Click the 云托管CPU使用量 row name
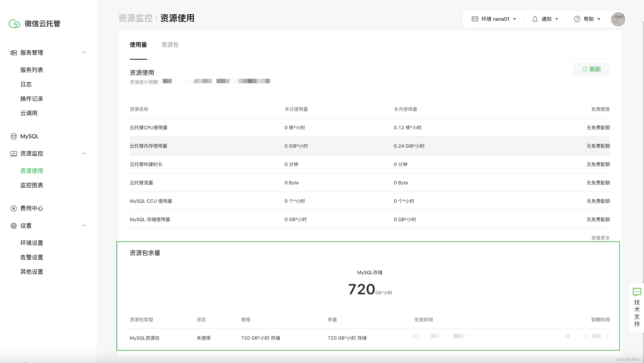644x363 pixels. 148,127
